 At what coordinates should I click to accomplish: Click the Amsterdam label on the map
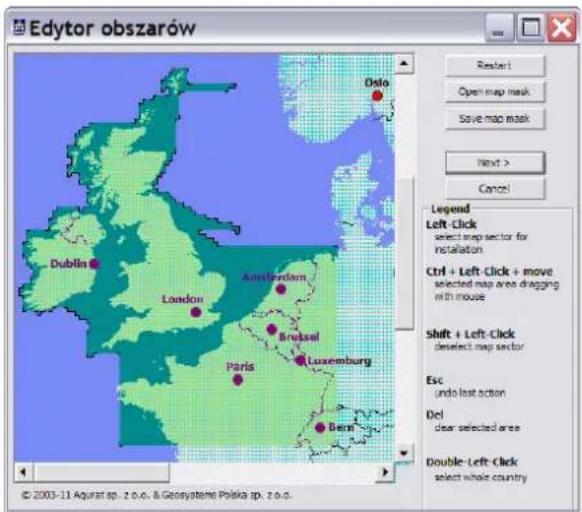click(x=274, y=277)
